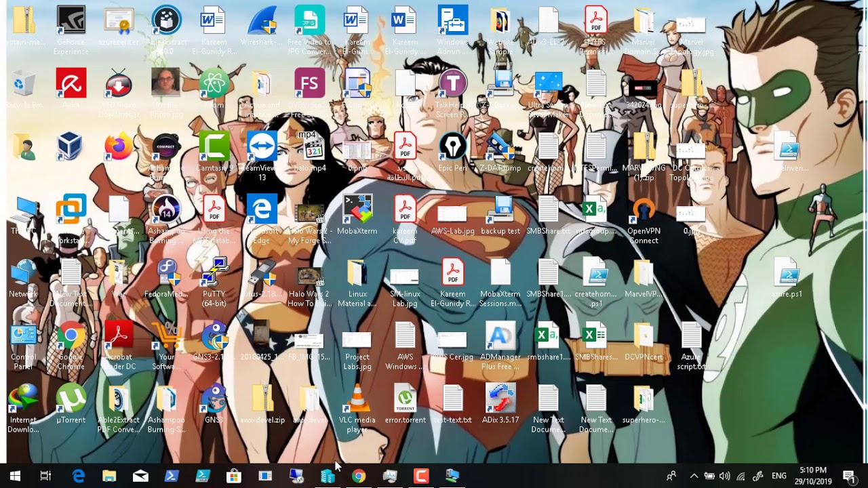Open the superhero zip folder icon

pyautogui.click(x=644, y=399)
